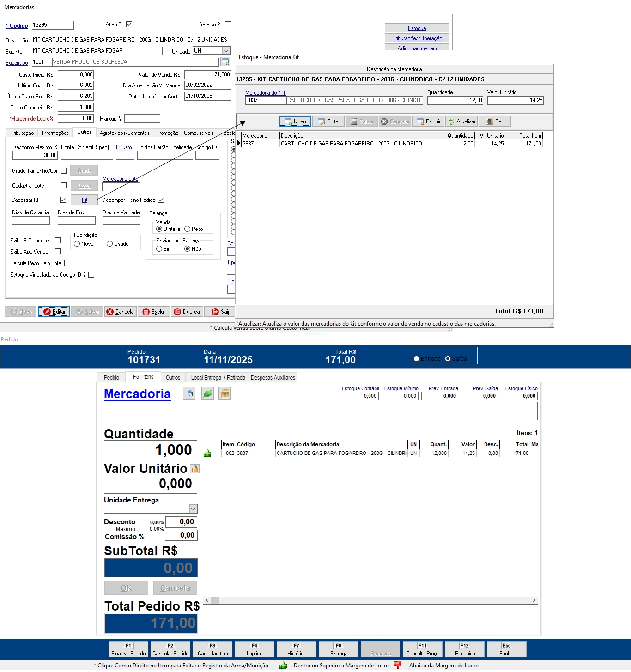
Task: Click Excluir in Mercadoria Kit toolbar
Action: coord(428,121)
